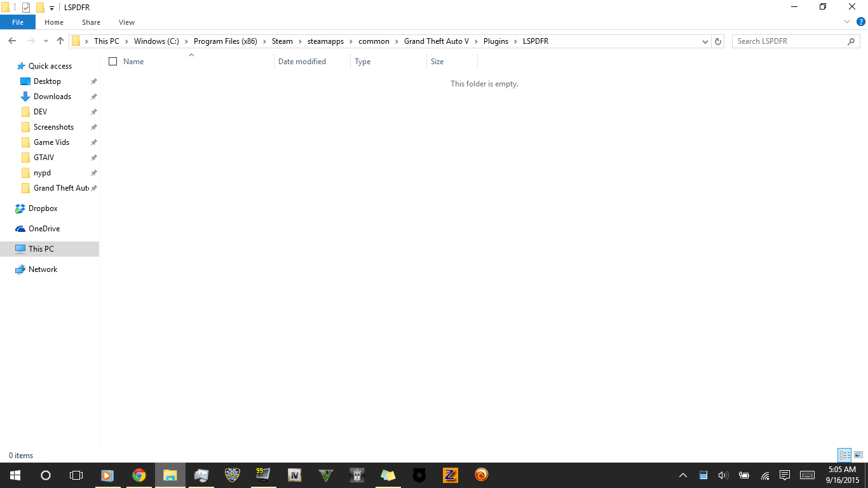
Task: Open Grand Theft Auto folder in sidebar
Action: coord(61,188)
